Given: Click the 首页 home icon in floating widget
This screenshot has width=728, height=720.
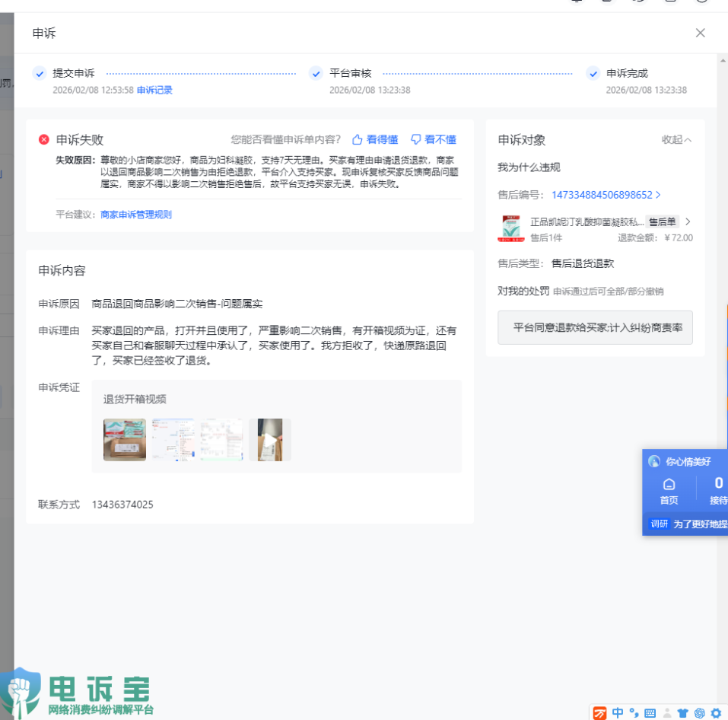Looking at the screenshot, I should [x=669, y=485].
